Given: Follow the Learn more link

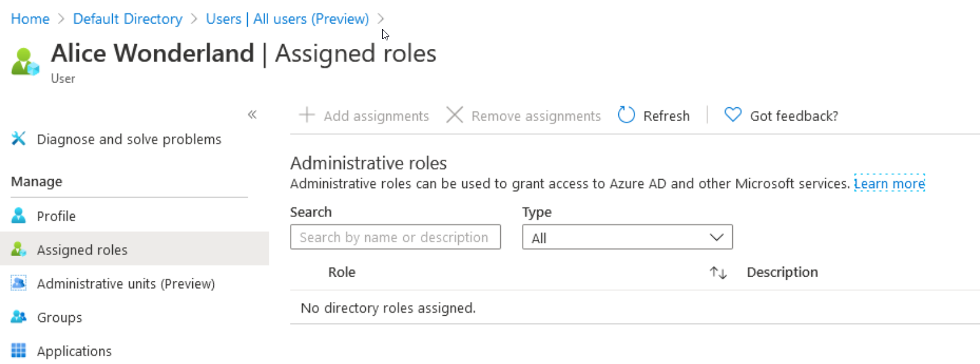Looking at the screenshot, I should (x=889, y=183).
